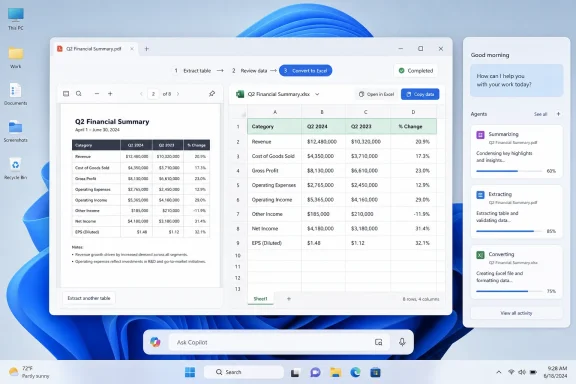The image size is (576, 384).
Task: Launch Microsoft Edge from taskbar
Action: pos(355,372)
